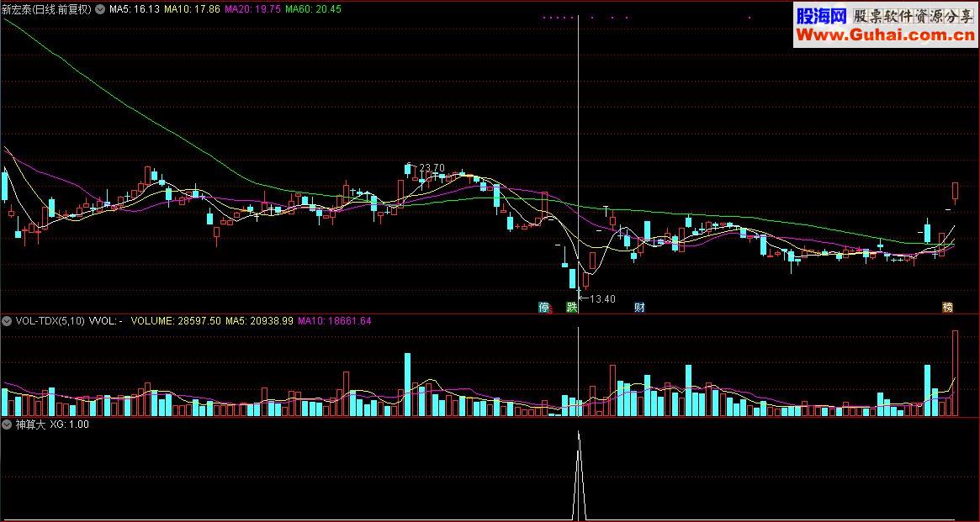Click the 13.40 low price label
Screen dimensions: 980x522
click(602, 299)
